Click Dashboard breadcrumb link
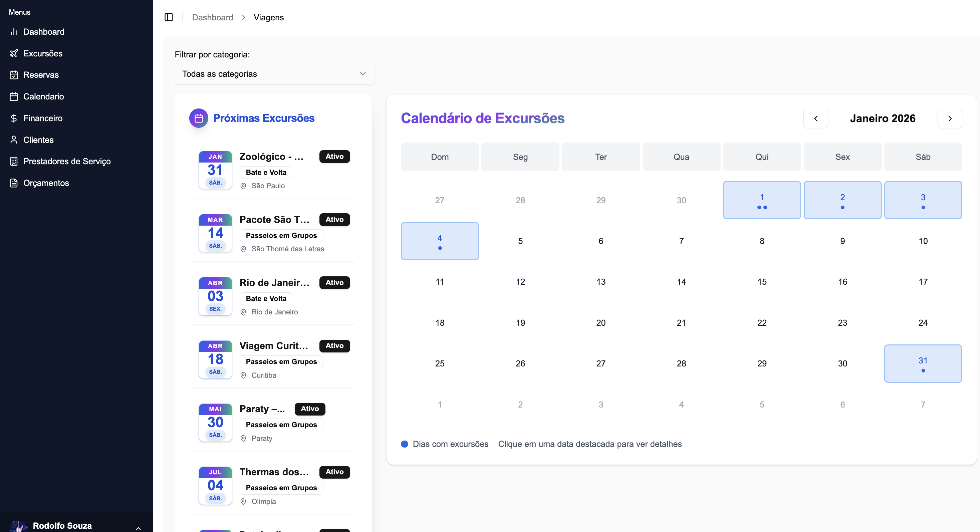The width and height of the screenshot is (980, 532). [212, 17]
